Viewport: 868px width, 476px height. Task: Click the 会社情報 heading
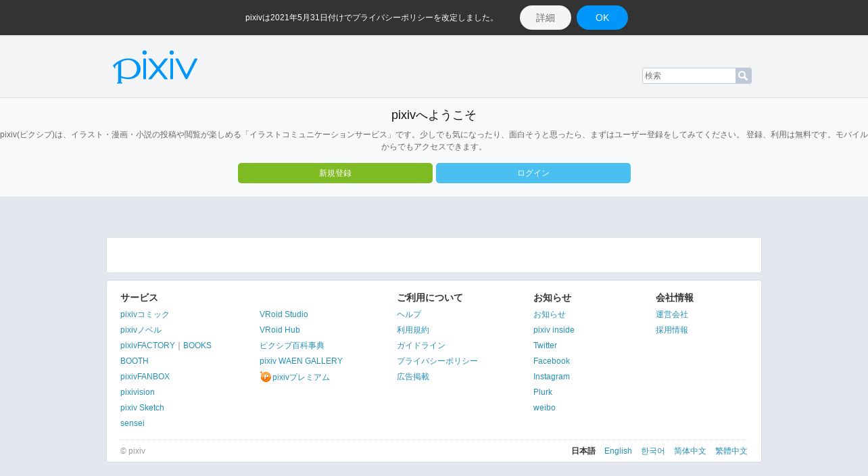[675, 297]
